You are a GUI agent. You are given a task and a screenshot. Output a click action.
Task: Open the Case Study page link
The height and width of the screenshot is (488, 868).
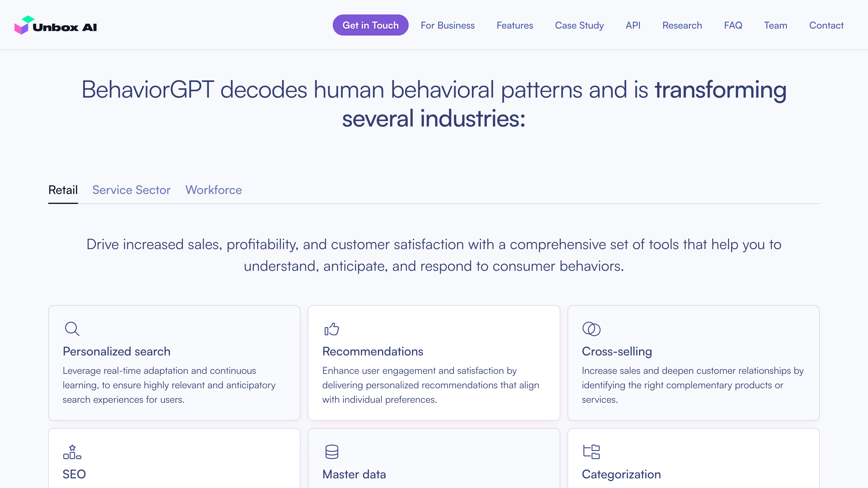click(579, 25)
